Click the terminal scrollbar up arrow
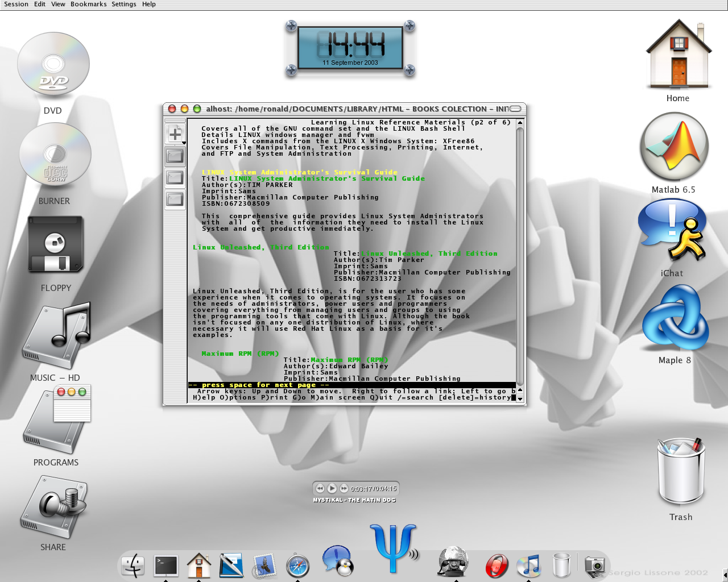 point(520,122)
